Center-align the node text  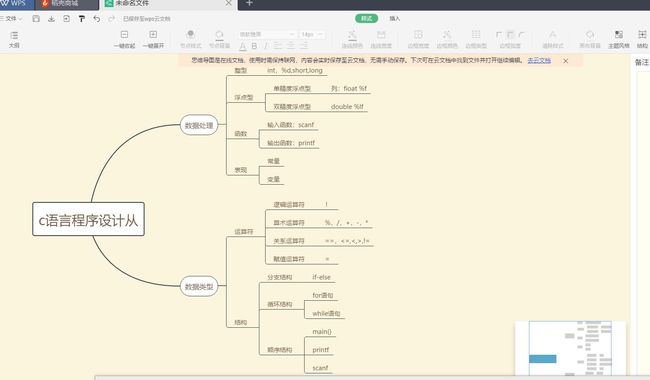click(x=291, y=46)
